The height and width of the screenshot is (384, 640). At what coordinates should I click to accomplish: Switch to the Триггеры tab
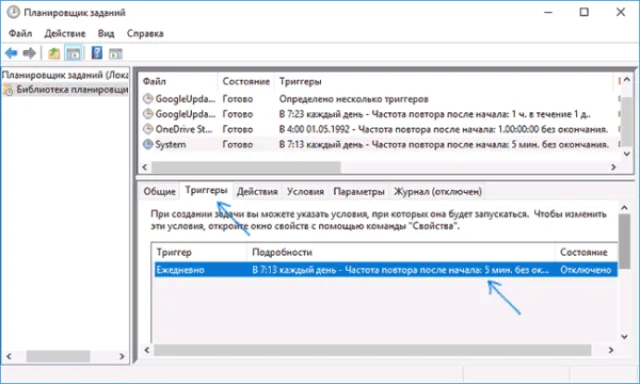(x=206, y=191)
